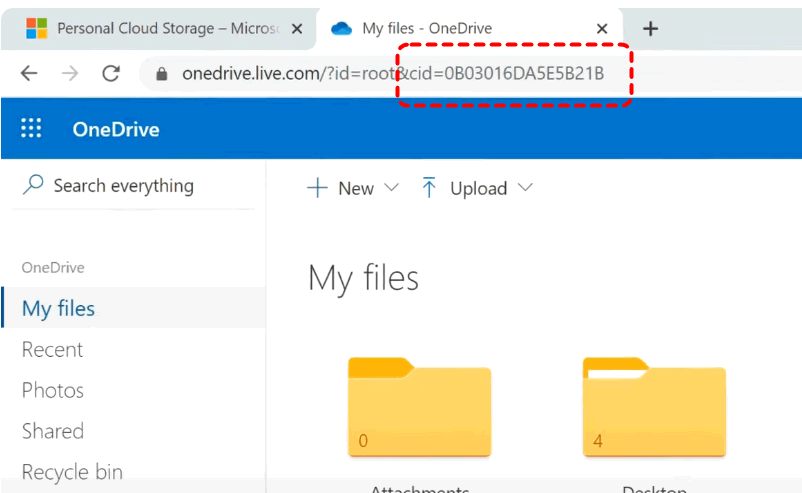This screenshot has height=493, width=802.
Task: Click the Search everything field
Action: (133, 186)
